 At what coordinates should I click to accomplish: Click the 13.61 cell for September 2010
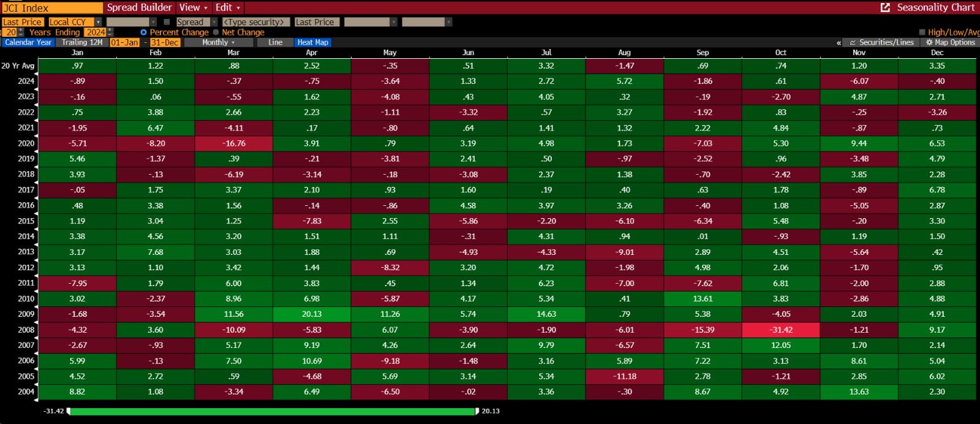pos(703,299)
